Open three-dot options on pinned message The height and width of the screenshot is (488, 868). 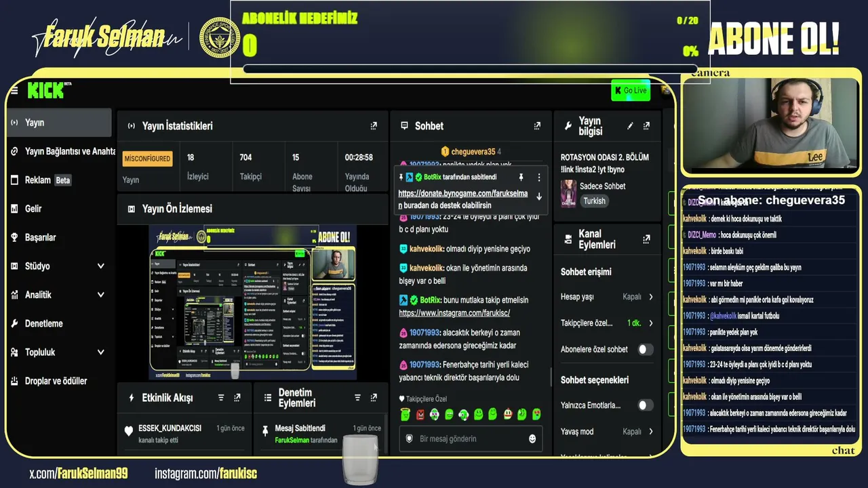click(539, 178)
